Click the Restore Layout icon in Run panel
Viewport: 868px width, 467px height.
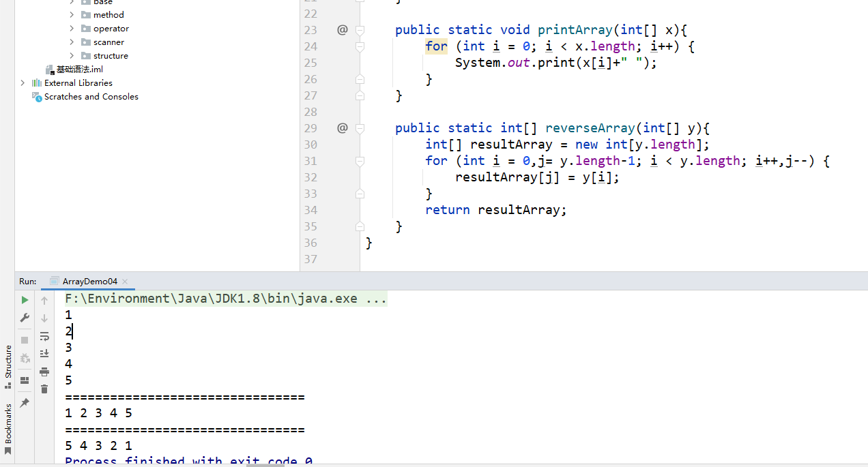tap(25, 380)
